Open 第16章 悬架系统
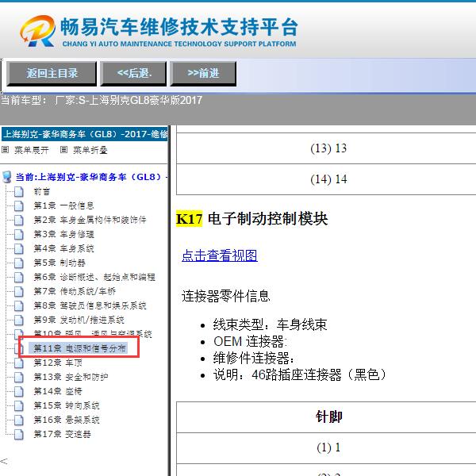The width and height of the screenshot is (476, 476). coord(66,420)
